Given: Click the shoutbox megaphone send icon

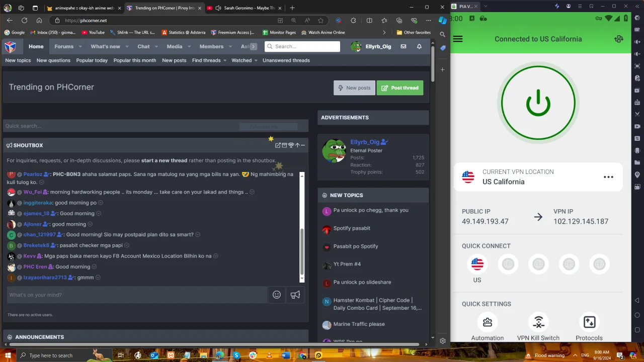Looking at the screenshot, I should [295, 295].
